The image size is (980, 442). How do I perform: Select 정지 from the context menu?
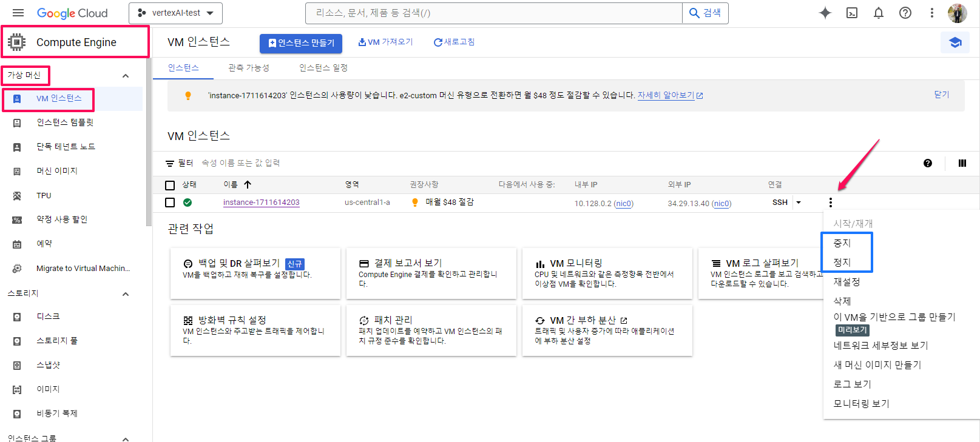(x=842, y=263)
